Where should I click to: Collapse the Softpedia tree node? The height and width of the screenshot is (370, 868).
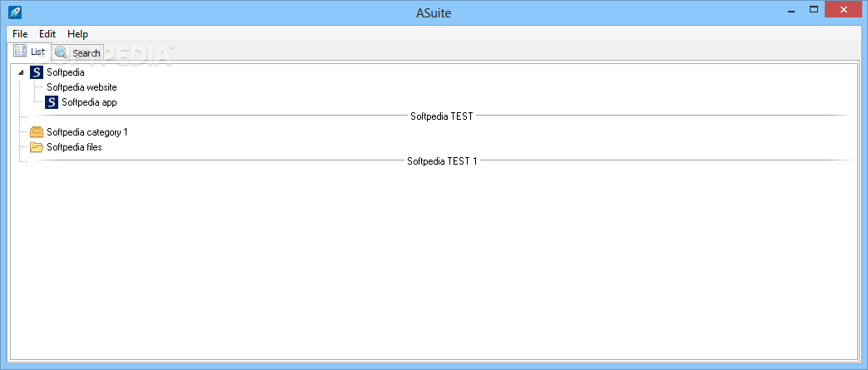pyautogui.click(x=21, y=72)
